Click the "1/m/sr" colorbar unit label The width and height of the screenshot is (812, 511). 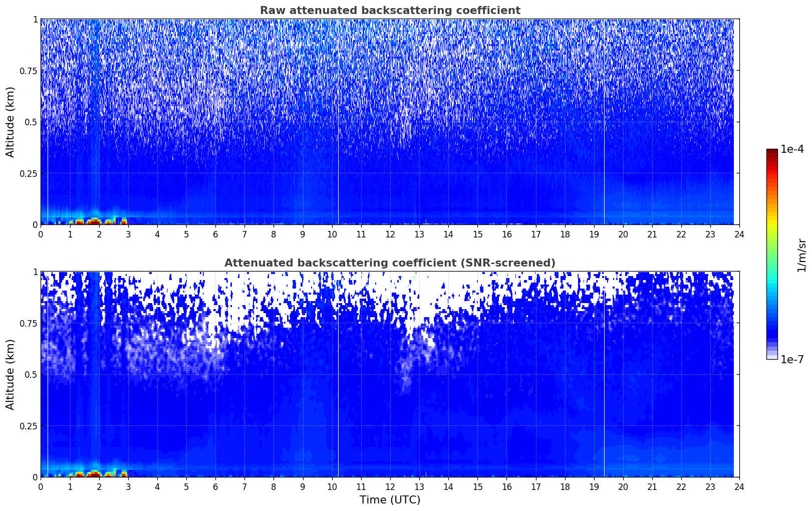[x=801, y=255]
